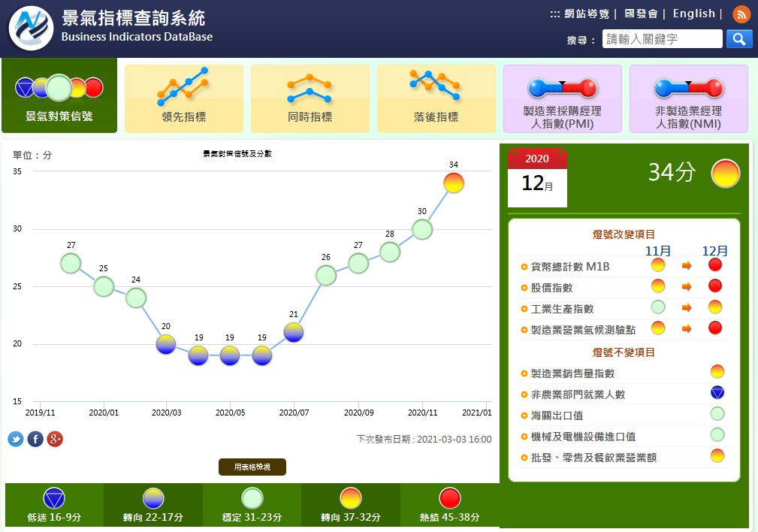The image size is (758, 532).
Task: Click the 燈號不變項目 heading
Action: pyautogui.click(x=624, y=352)
